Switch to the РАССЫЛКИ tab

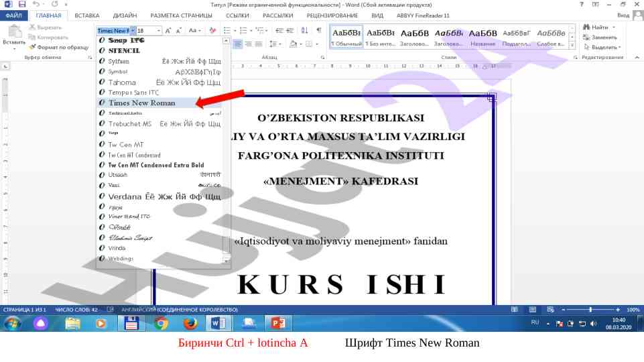[x=277, y=15]
